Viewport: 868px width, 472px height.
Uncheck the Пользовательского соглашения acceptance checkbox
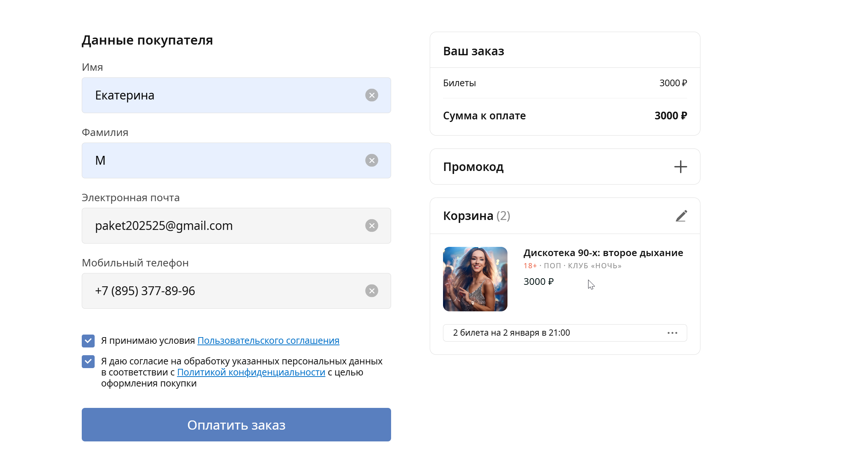tap(88, 341)
